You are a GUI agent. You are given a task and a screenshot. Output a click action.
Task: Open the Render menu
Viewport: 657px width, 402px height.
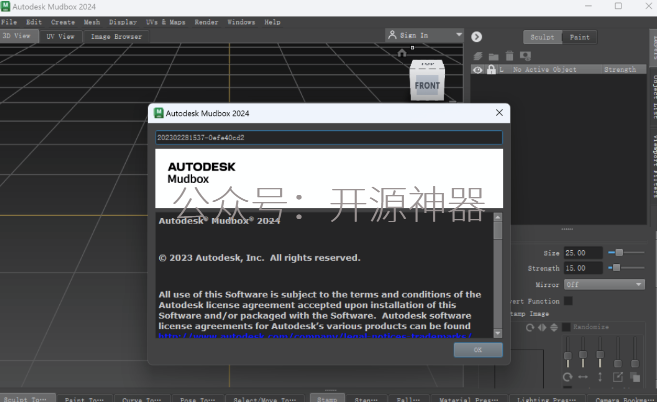pyautogui.click(x=206, y=22)
